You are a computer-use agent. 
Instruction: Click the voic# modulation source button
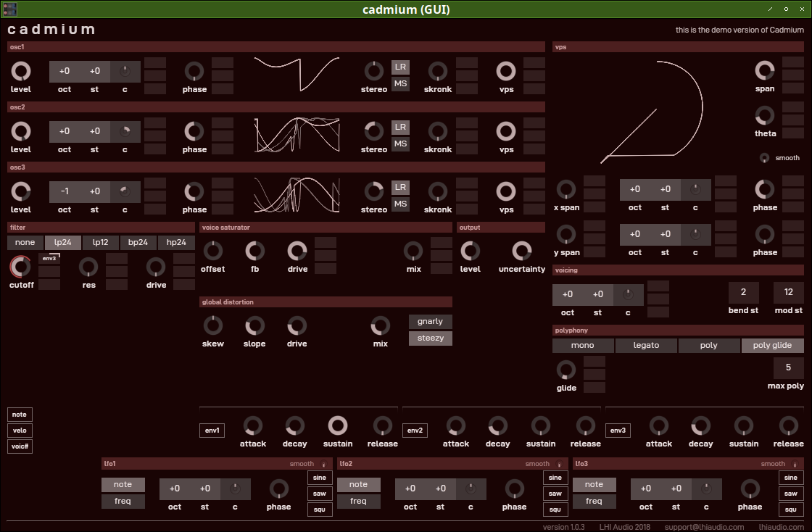point(20,446)
